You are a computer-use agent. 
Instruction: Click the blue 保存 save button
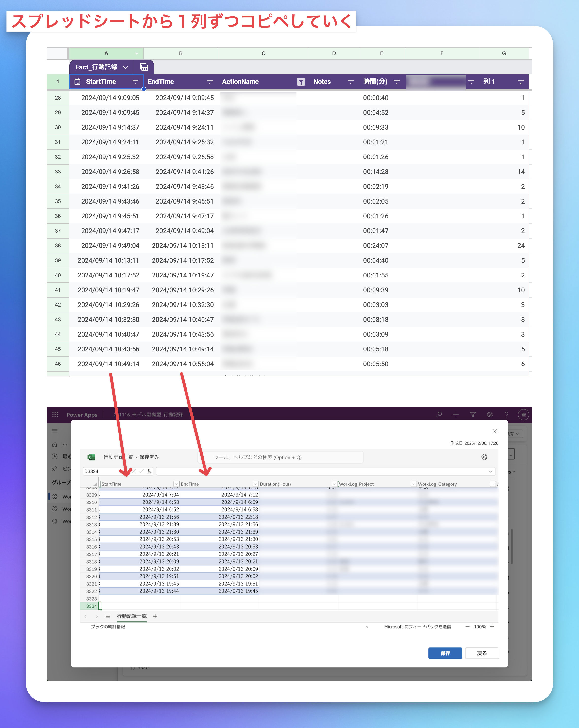pos(445,653)
